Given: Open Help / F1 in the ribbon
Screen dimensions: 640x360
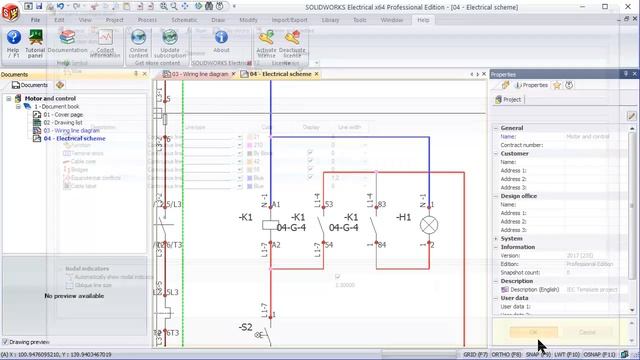Looking at the screenshot, I should tap(13, 44).
